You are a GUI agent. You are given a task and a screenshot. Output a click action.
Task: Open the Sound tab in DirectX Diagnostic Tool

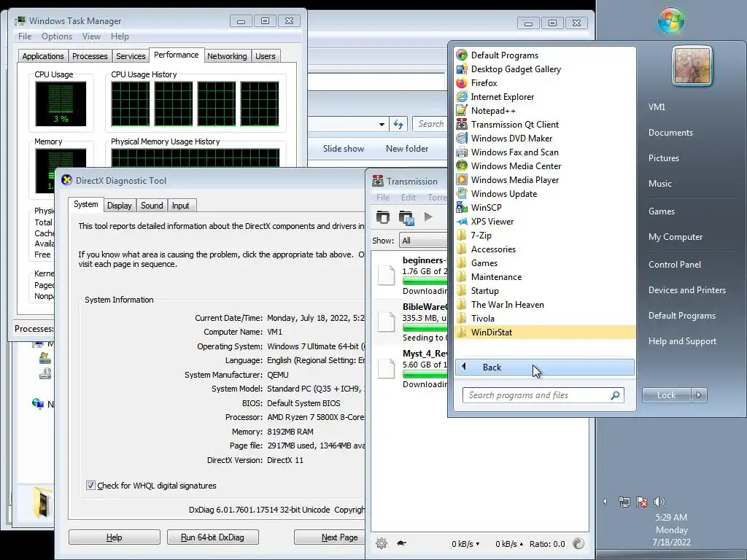(152, 205)
